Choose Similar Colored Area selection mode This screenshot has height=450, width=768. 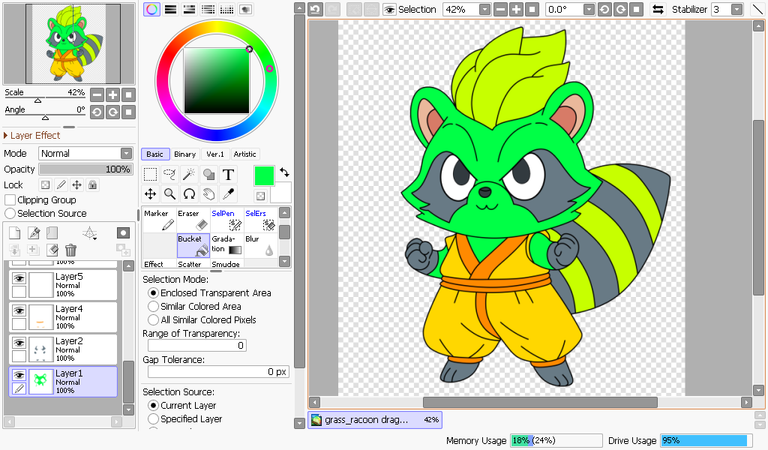coord(153,307)
